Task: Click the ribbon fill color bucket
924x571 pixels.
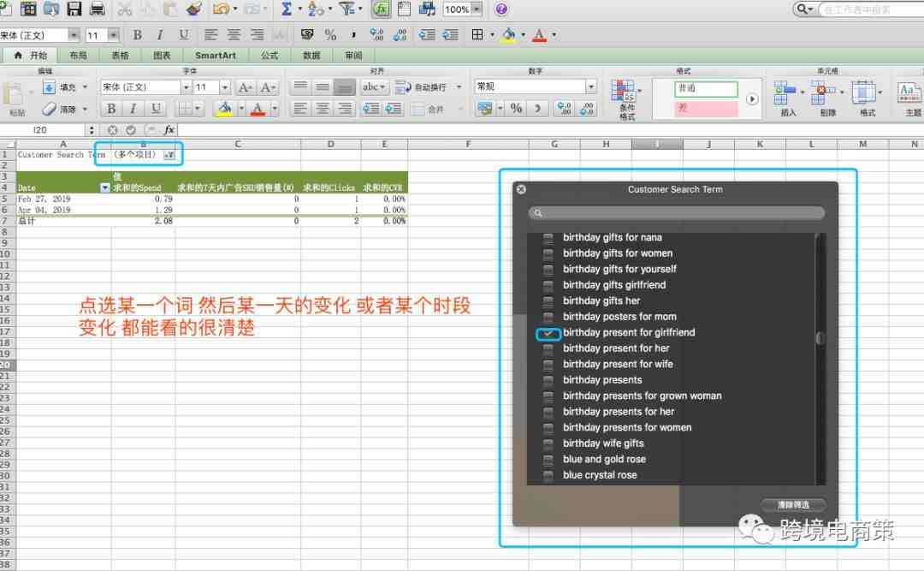Action: (224, 109)
